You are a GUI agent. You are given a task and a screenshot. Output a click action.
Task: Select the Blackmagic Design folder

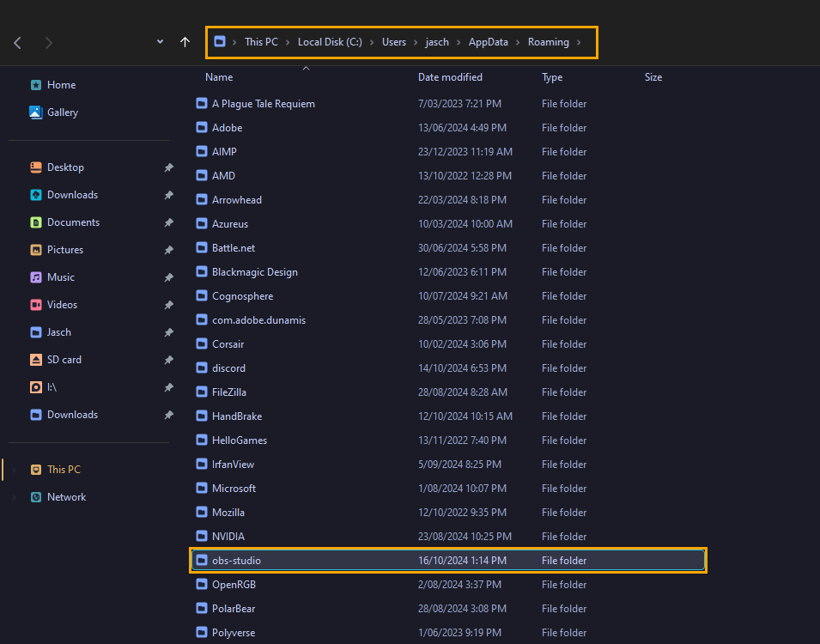coord(448,272)
